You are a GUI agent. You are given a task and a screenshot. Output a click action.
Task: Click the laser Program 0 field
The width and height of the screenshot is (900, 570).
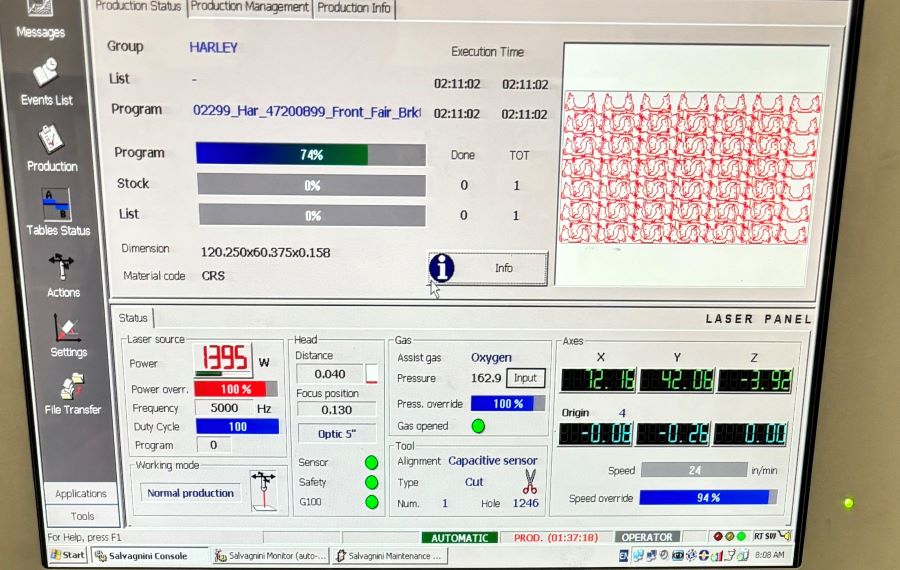(x=214, y=445)
